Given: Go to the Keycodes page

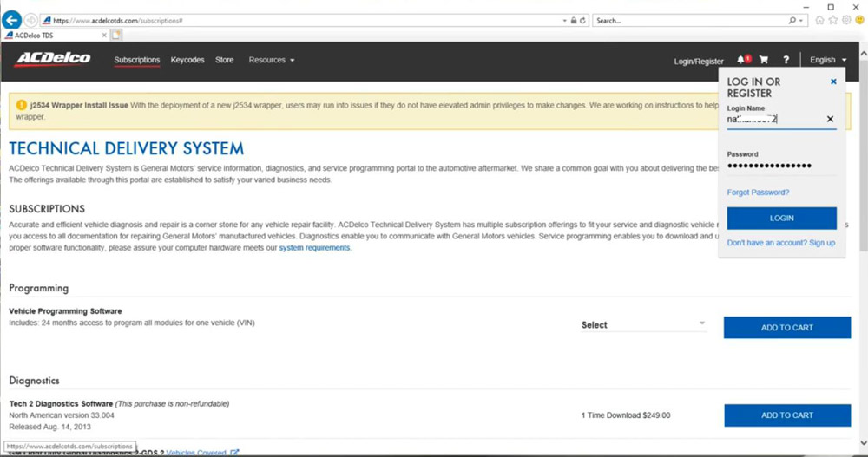Looking at the screenshot, I should click(187, 61).
